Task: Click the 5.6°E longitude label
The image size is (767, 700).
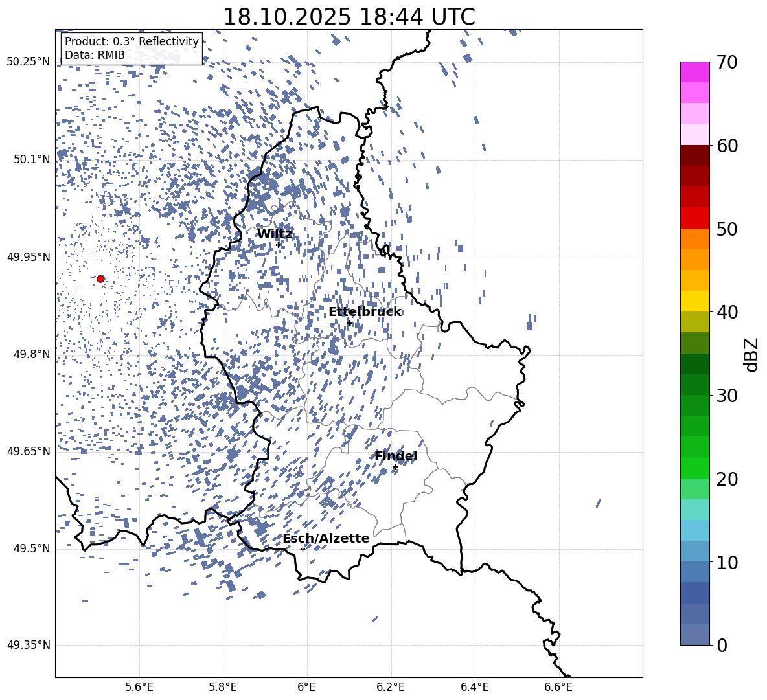Action: pyautogui.click(x=139, y=687)
